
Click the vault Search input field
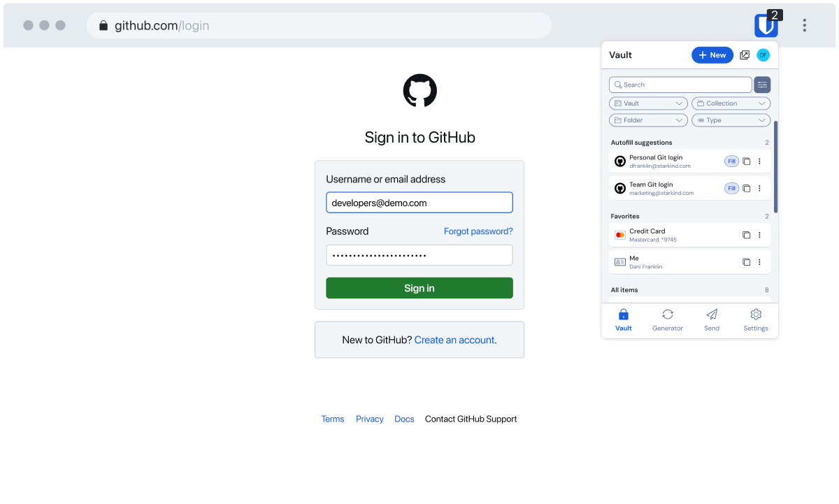680,85
